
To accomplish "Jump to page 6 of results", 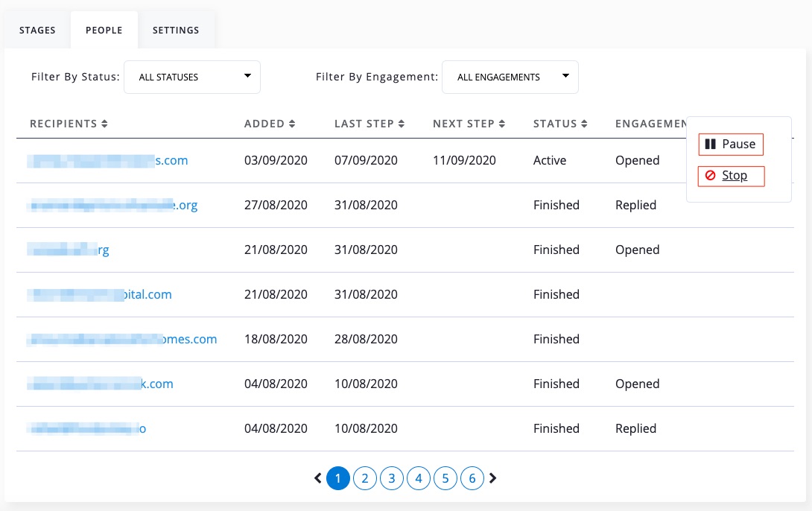I will (472, 478).
